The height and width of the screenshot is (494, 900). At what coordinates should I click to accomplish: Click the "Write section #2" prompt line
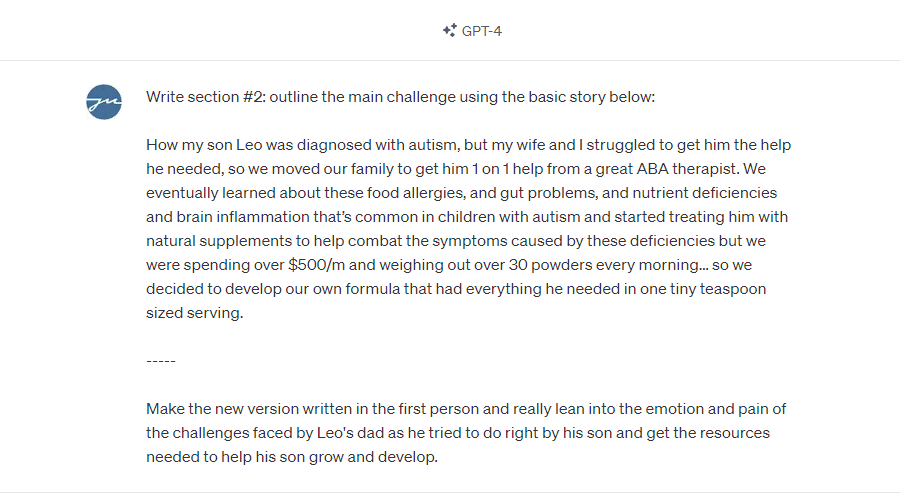[400, 96]
